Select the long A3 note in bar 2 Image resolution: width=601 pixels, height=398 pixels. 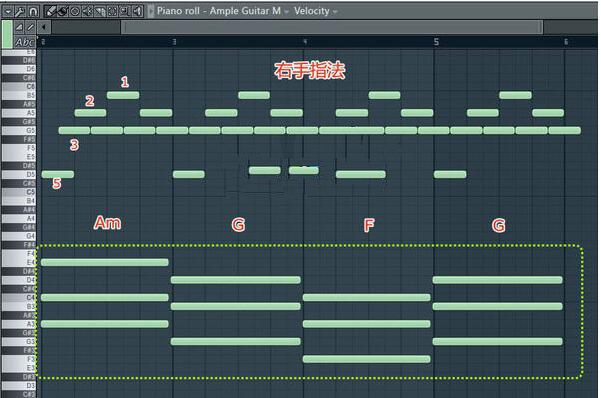105,324
